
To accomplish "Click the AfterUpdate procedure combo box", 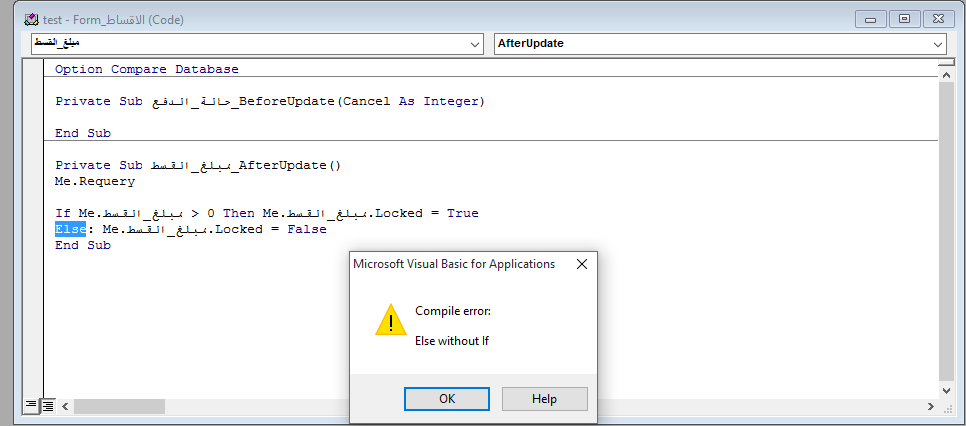I will (720, 44).
